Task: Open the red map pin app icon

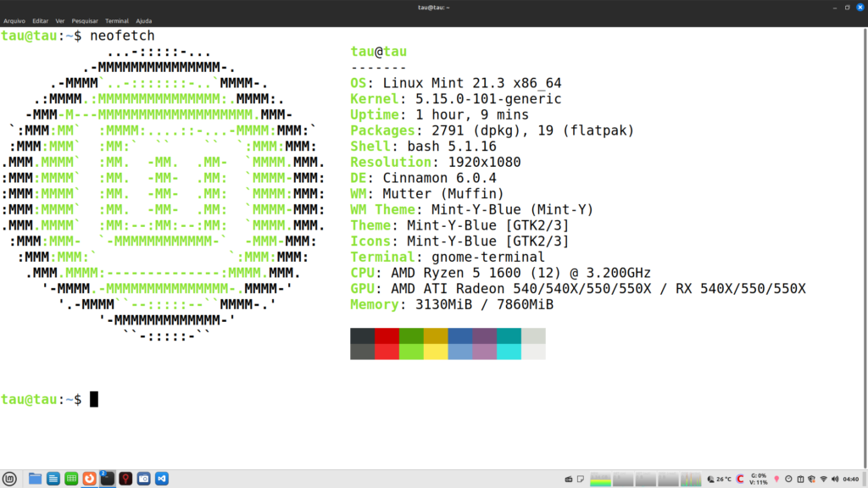Action: coord(125,479)
